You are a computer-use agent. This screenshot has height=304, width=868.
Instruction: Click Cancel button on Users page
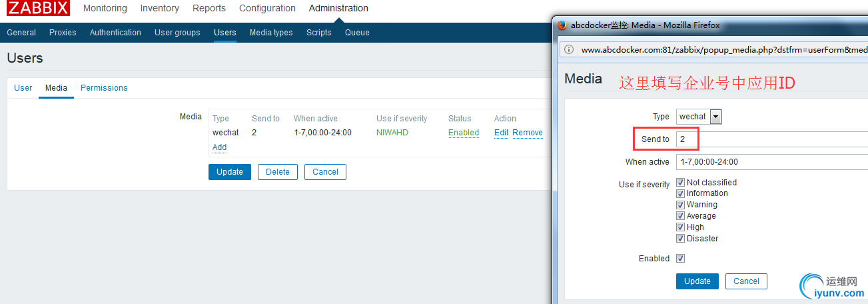click(x=325, y=172)
